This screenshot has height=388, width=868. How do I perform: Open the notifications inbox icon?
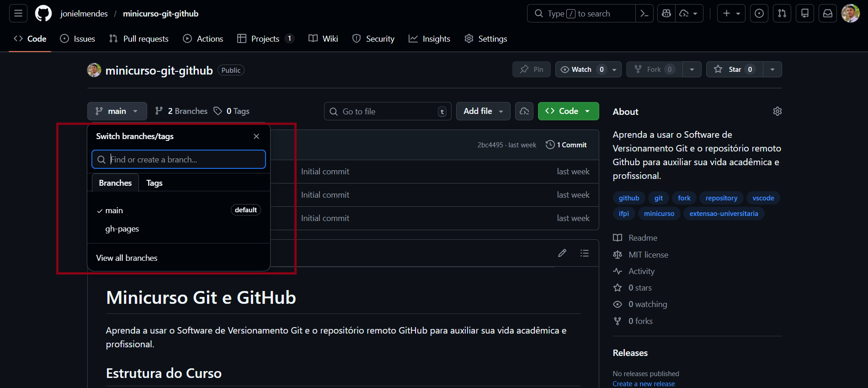pos(828,14)
